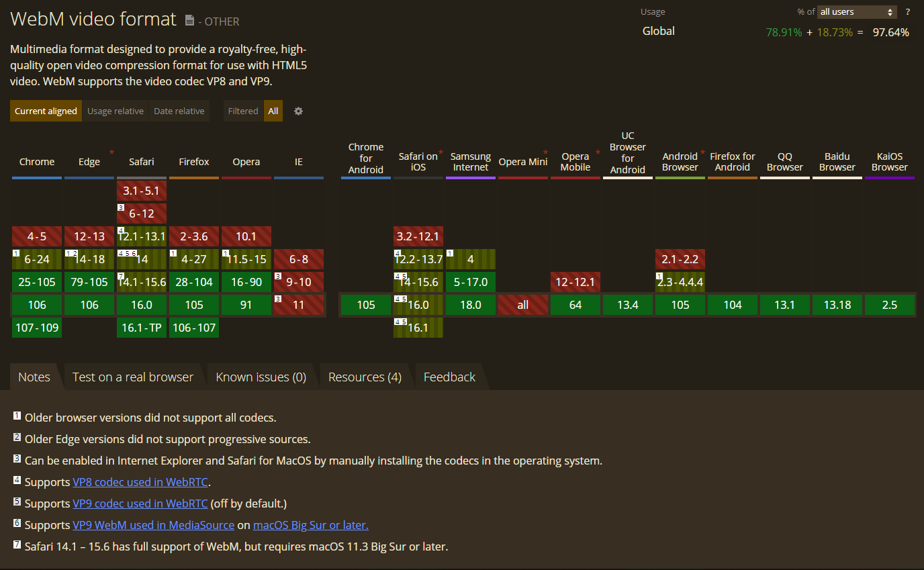Click the KaiOS Browser 2.5 cell
Screen dimensions: 924x570
[x=890, y=305]
